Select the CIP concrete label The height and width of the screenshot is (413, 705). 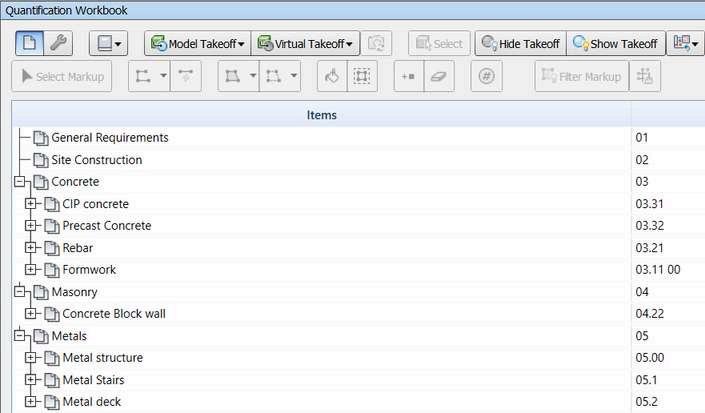click(95, 204)
